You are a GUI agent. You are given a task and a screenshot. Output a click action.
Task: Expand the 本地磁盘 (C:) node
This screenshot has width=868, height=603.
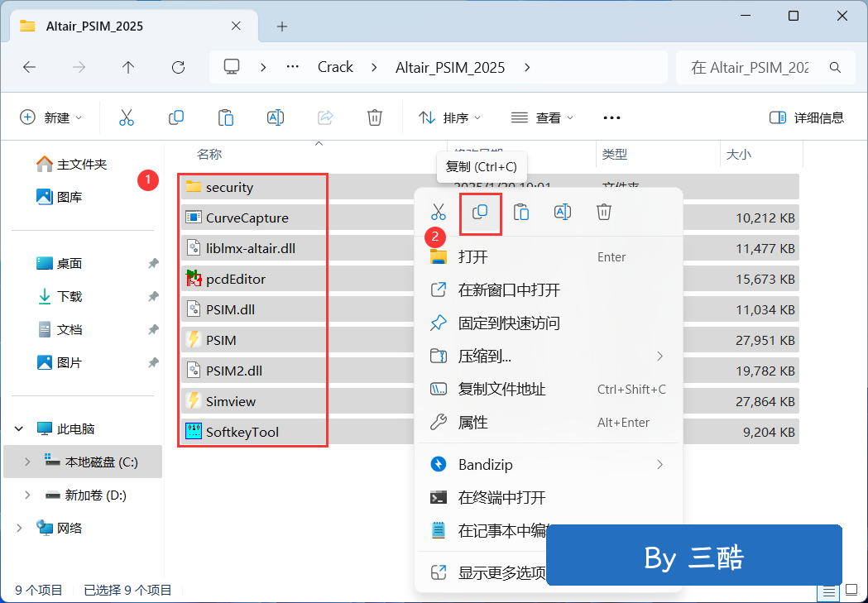(27, 462)
